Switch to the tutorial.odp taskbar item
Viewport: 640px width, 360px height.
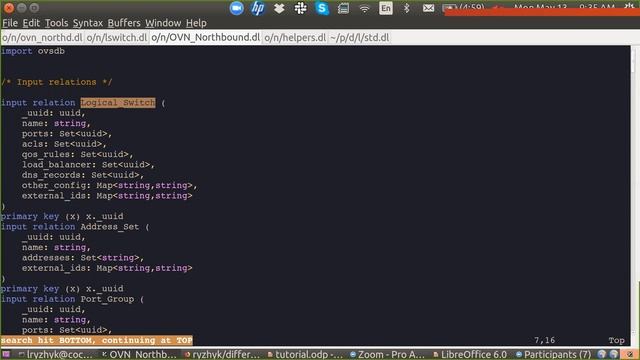click(x=305, y=354)
